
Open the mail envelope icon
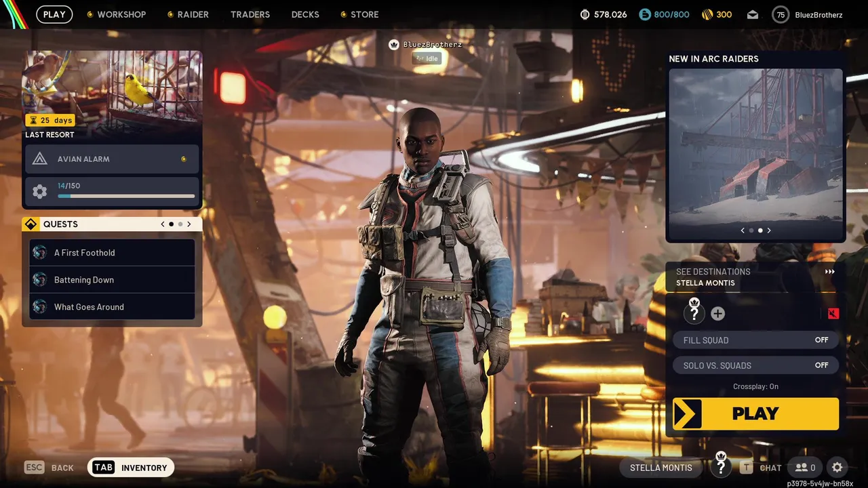click(x=753, y=14)
